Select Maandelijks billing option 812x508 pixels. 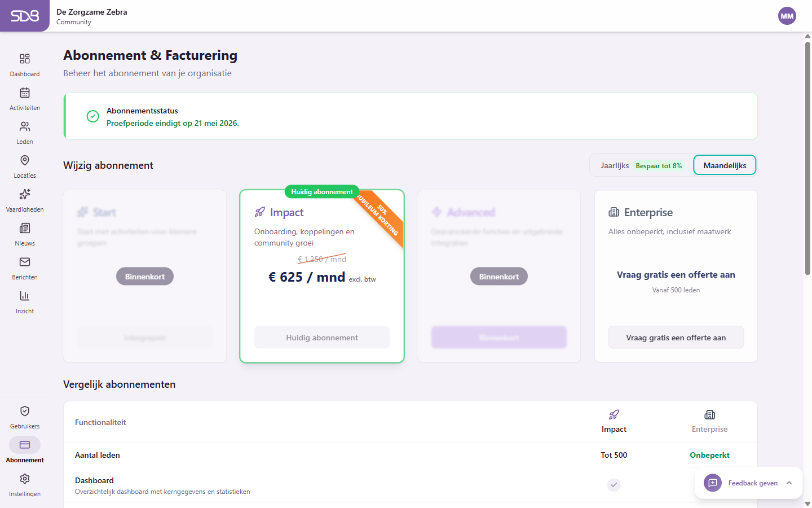tap(725, 165)
